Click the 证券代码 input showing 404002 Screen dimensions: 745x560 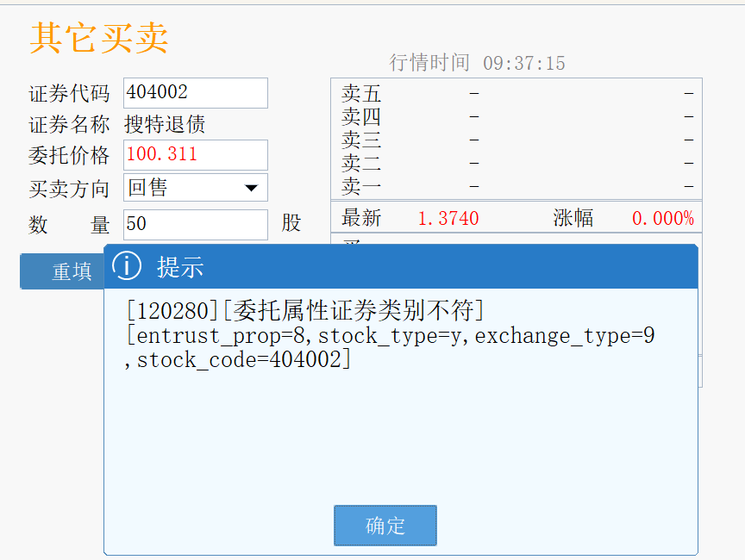click(195, 93)
